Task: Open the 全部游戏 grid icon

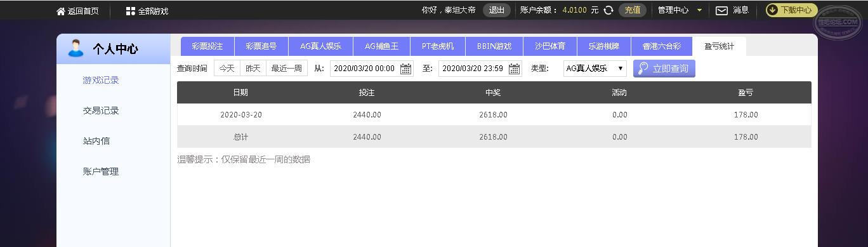Action: point(130,11)
